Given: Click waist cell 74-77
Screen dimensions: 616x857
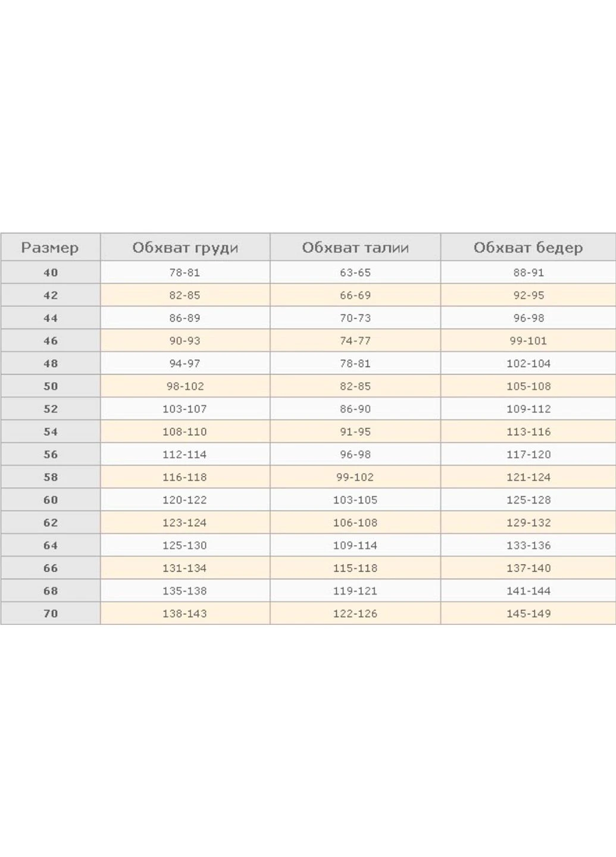Looking at the screenshot, I should tap(355, 340).
